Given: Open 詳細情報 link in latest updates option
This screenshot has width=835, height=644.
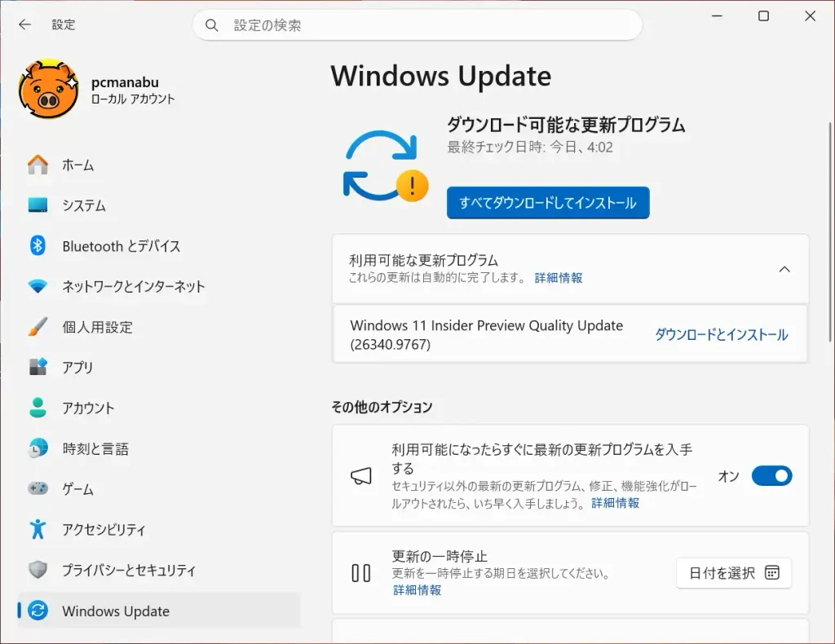Looking at the screenshot, I should point(615,503).
